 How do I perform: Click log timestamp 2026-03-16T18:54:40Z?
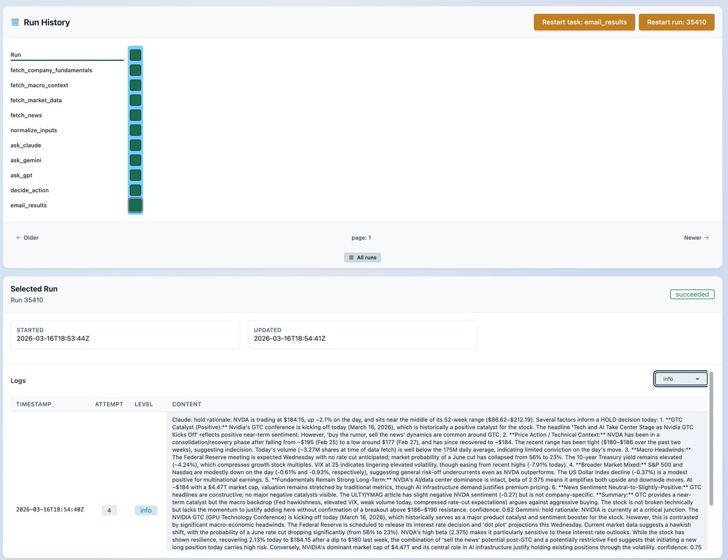(50, 510)
